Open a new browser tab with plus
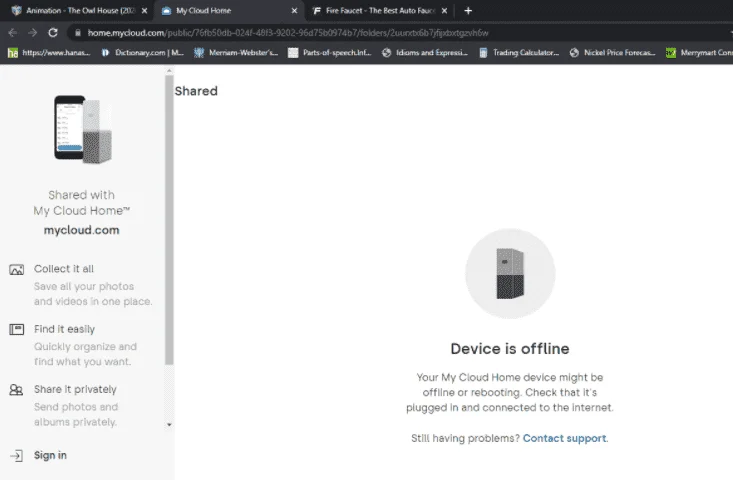 [468, 10]
